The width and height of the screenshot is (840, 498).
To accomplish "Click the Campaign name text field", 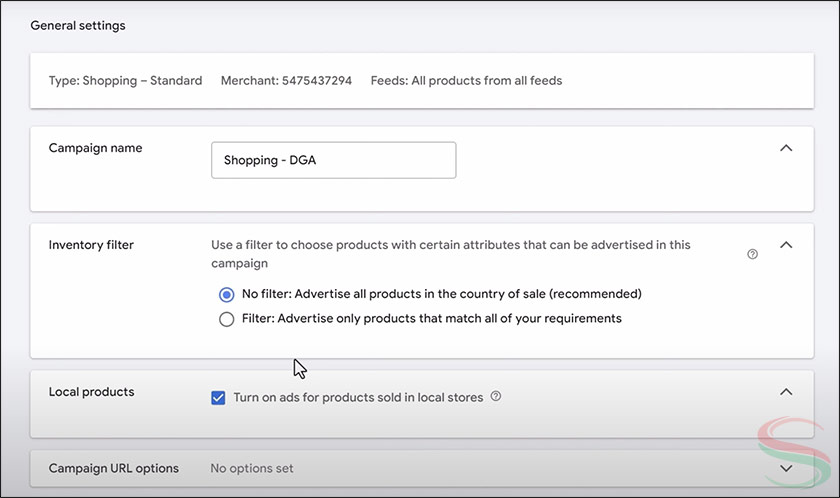I will click(x=333, y=160).
